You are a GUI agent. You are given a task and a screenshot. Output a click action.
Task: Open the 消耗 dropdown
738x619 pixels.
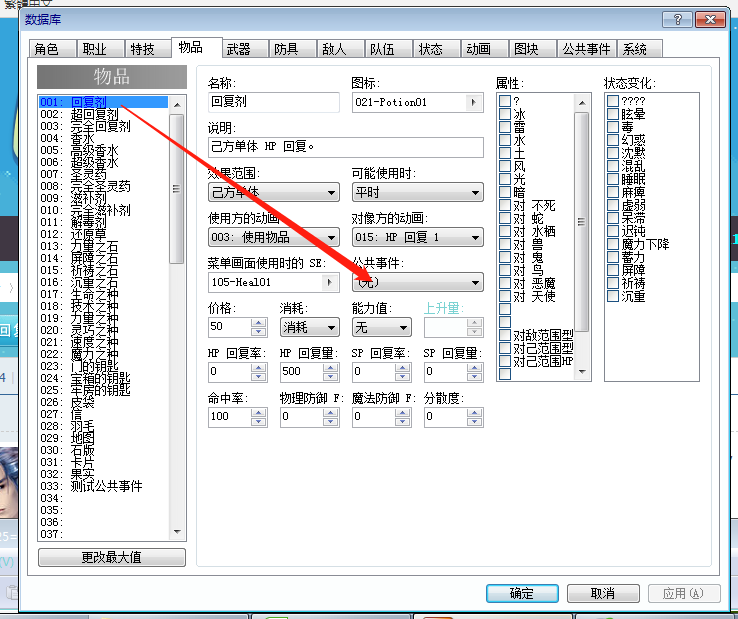coord(310,327)
